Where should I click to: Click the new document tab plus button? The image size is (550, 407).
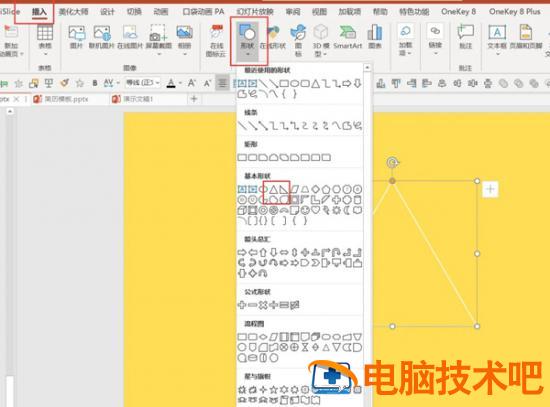(194, 99)
